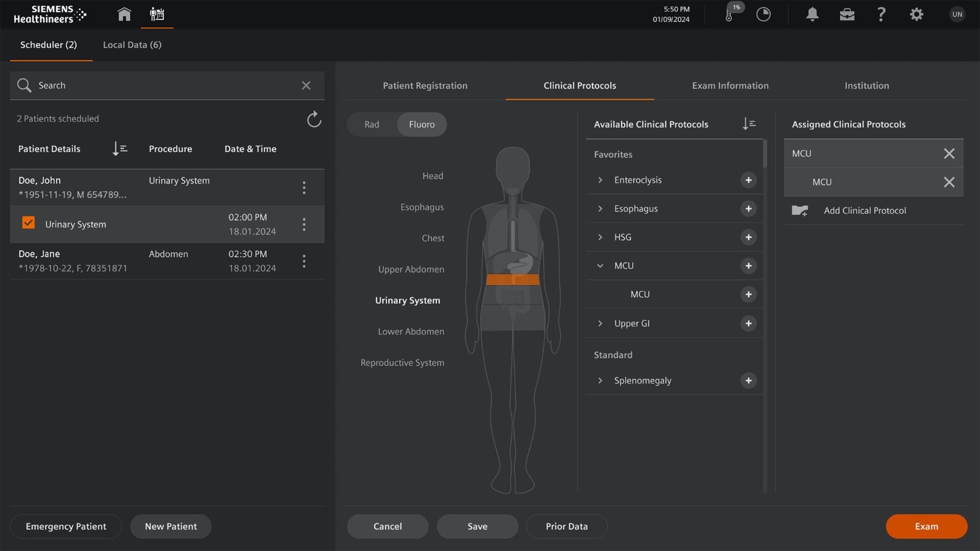Select the patient scheduler icon
This screenshot has height=551, width=980.
(157, 14)
